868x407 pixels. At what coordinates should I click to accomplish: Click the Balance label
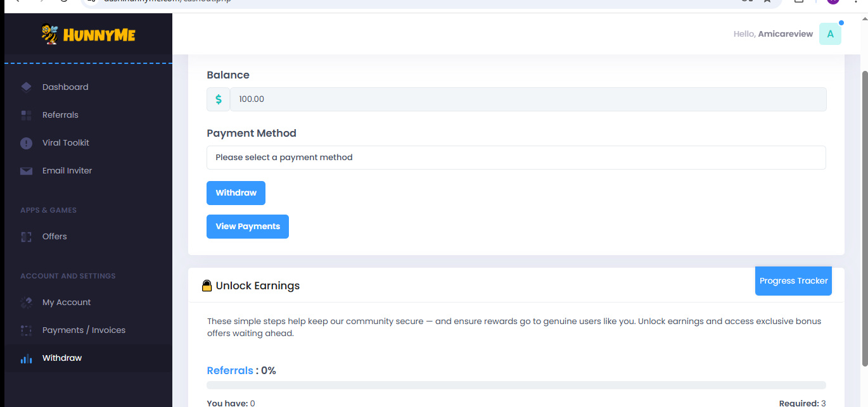[228, 75]
